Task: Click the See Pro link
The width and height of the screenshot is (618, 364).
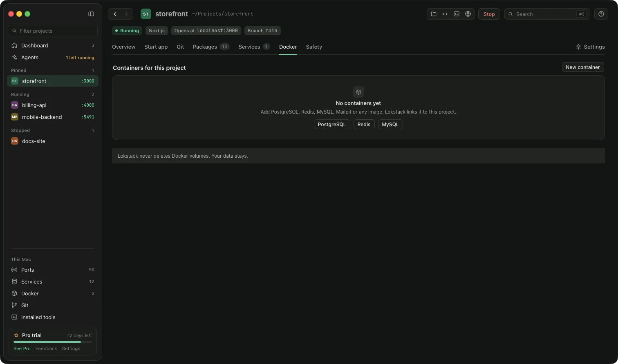Action: (x=22, y=348)
